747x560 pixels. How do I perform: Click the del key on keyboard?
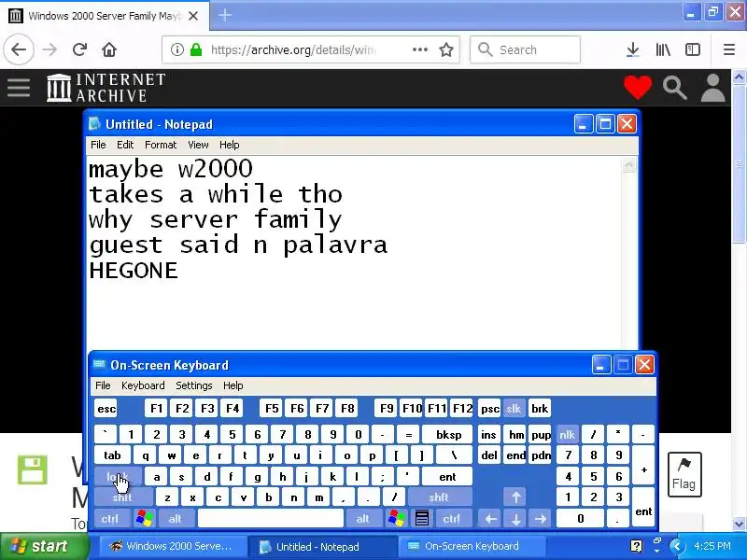point(489,455)
